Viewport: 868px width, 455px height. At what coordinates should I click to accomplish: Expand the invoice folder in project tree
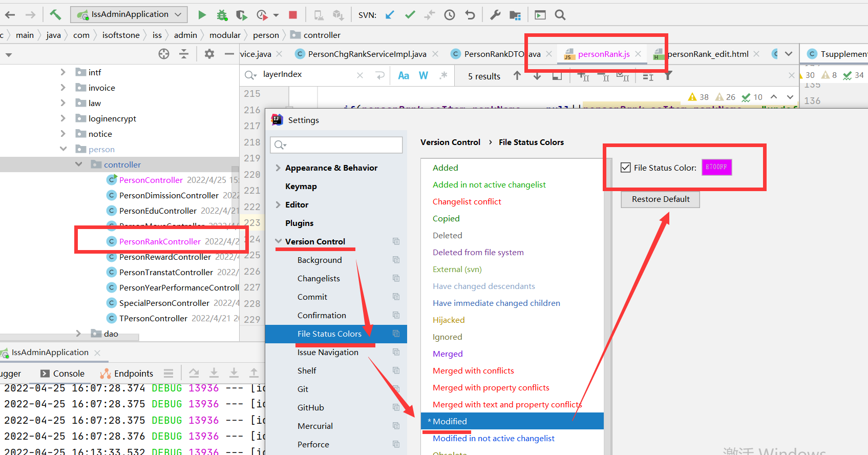(63, 88)
